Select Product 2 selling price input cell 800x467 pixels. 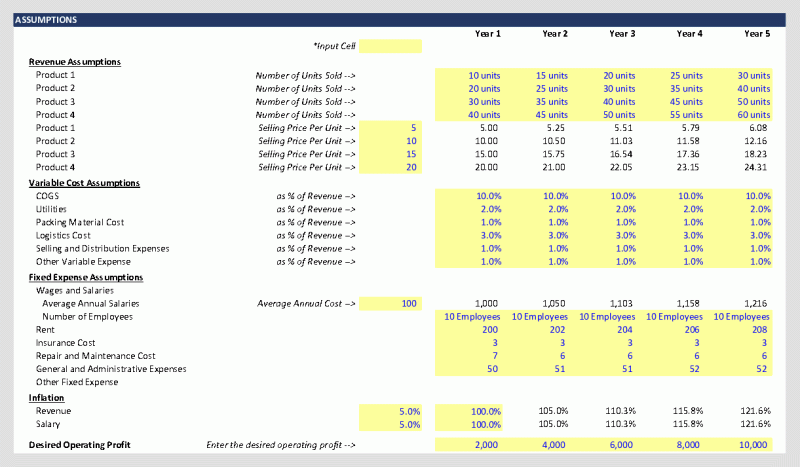tap(390, 141)
